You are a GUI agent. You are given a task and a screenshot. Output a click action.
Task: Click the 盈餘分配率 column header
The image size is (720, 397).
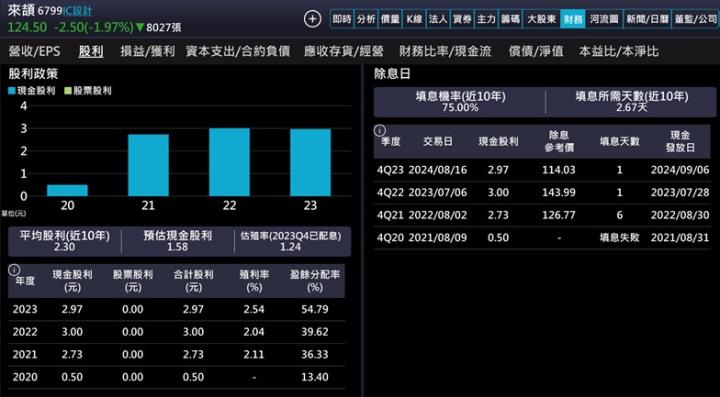pyautogui.click(x=315, y=281)
